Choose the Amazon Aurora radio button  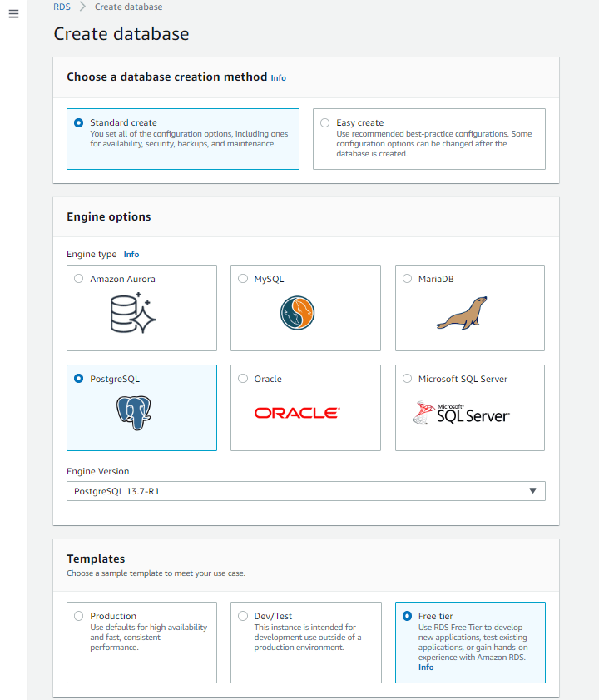point(78,279)
